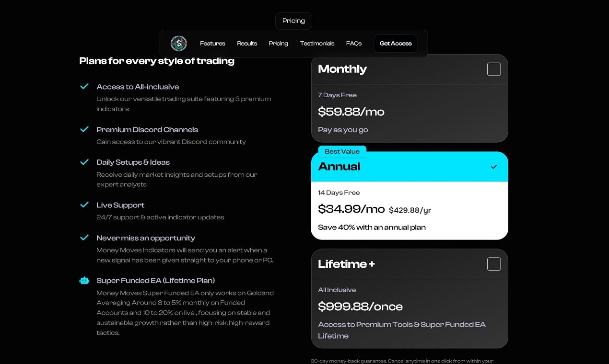Click the robot icon beside Super Funded EA
609x364 pixels.
[x=84, y=281]
